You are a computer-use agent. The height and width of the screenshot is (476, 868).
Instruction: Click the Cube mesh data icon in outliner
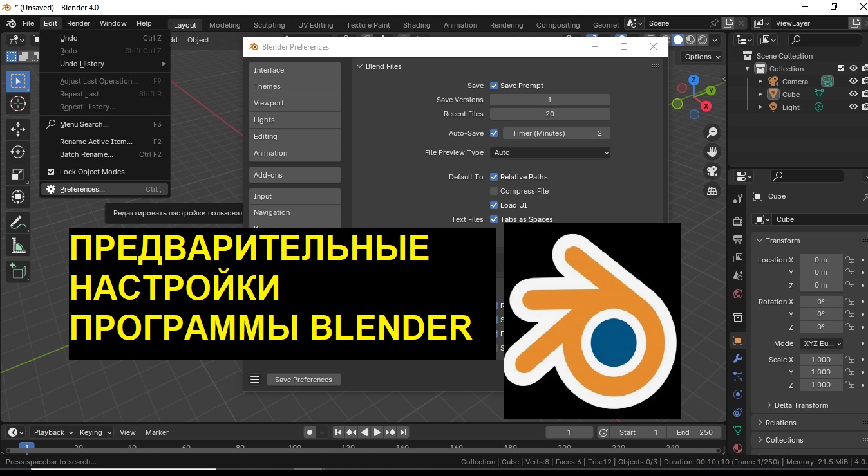pyautogui.click(x=819, y=95)
